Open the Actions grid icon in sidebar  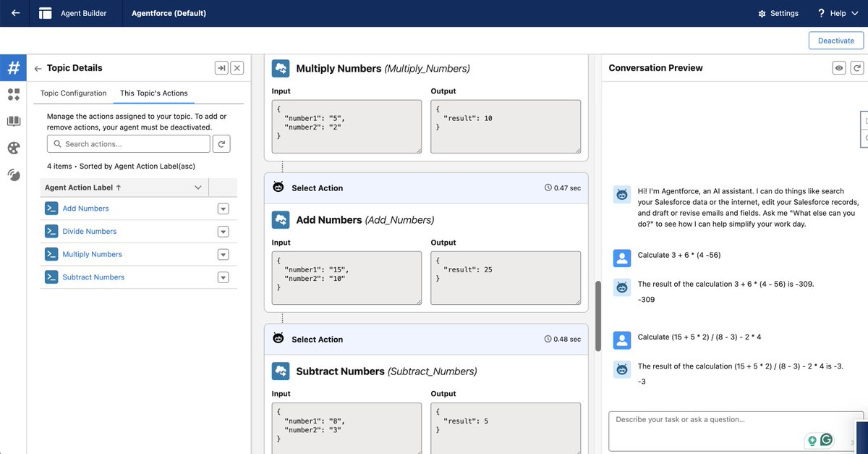click(14, 95)
